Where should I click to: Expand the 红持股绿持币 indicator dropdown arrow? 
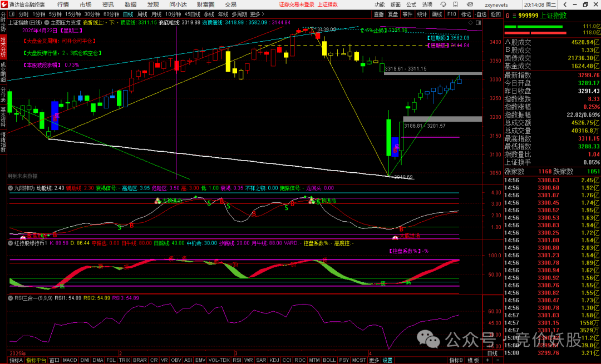[11, 243]
